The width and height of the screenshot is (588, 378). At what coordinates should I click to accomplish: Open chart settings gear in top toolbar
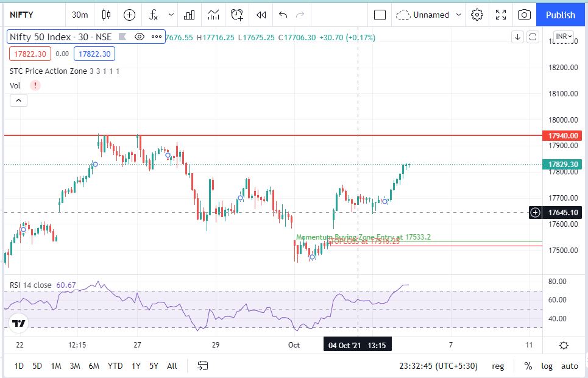click(x=478, y=15)
